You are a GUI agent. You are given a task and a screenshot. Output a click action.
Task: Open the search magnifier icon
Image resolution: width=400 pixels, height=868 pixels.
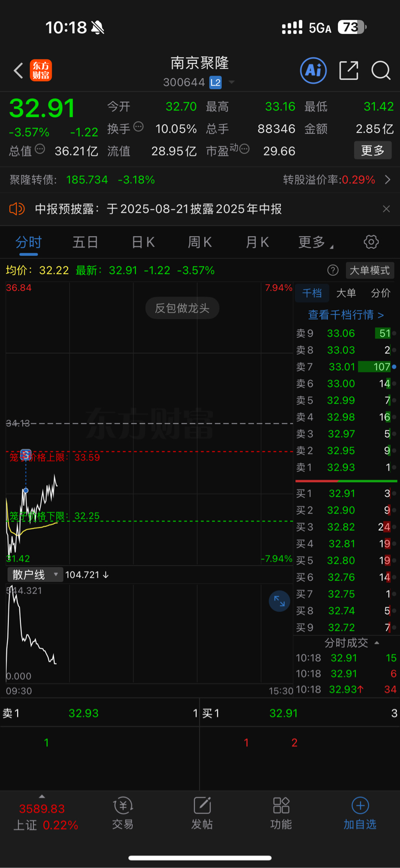tap(381, 70)
